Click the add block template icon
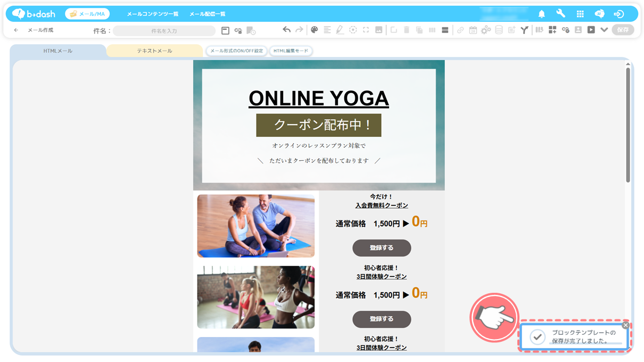Image resolution: width=644 pixels, height=362 pixels. [552, 30]
